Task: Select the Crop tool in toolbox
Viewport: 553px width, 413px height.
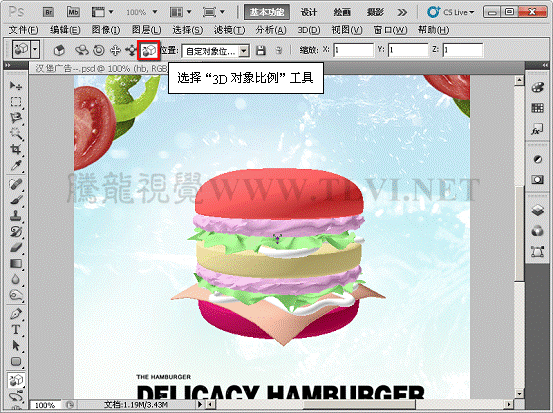Action: pyautogui.click(x=16, y=149)
